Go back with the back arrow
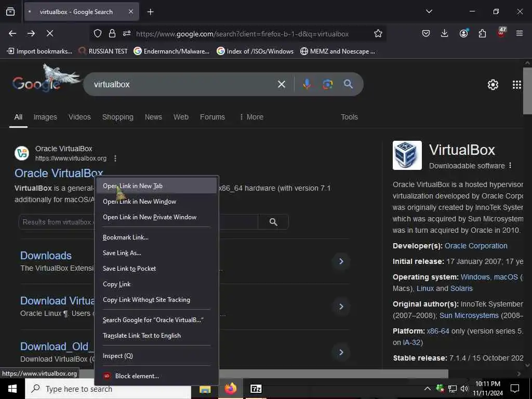Screen dimensions: 532x399 [x=12, y=33]
